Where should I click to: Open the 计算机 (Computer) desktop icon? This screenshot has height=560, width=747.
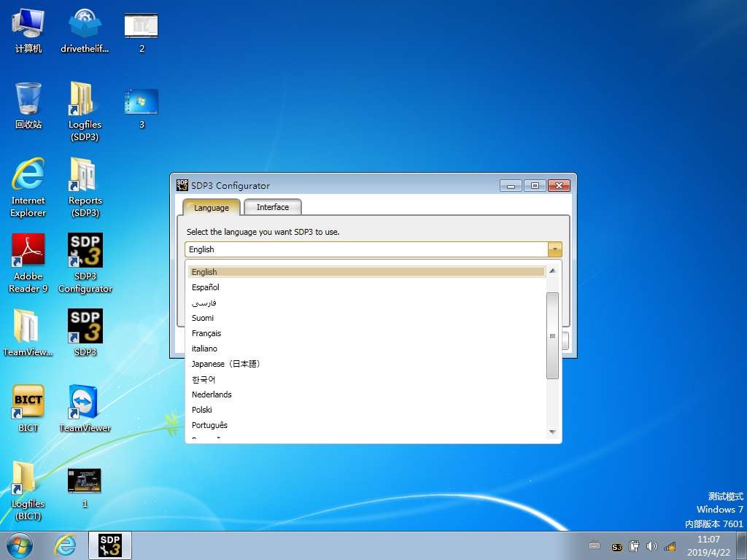click(x=28, y=31)
